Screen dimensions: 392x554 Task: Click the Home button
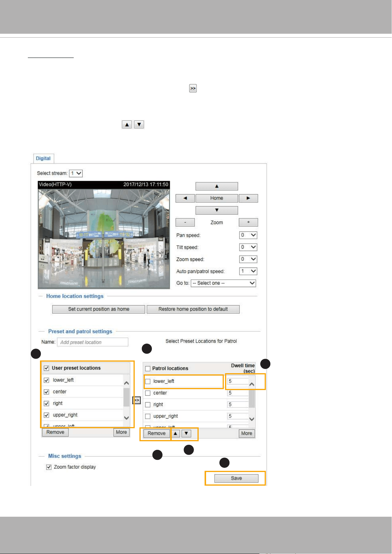(217, 198)
